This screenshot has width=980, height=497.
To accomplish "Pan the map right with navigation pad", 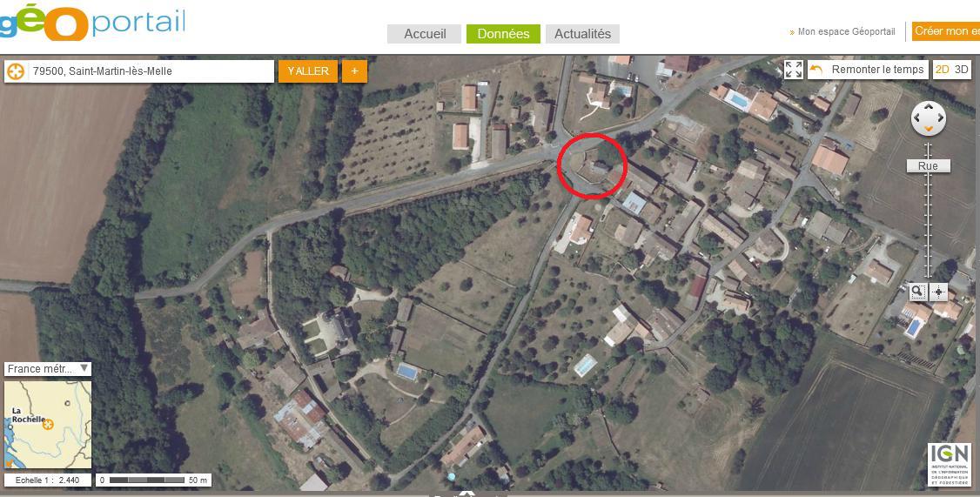I will click(x=939, y=118).
